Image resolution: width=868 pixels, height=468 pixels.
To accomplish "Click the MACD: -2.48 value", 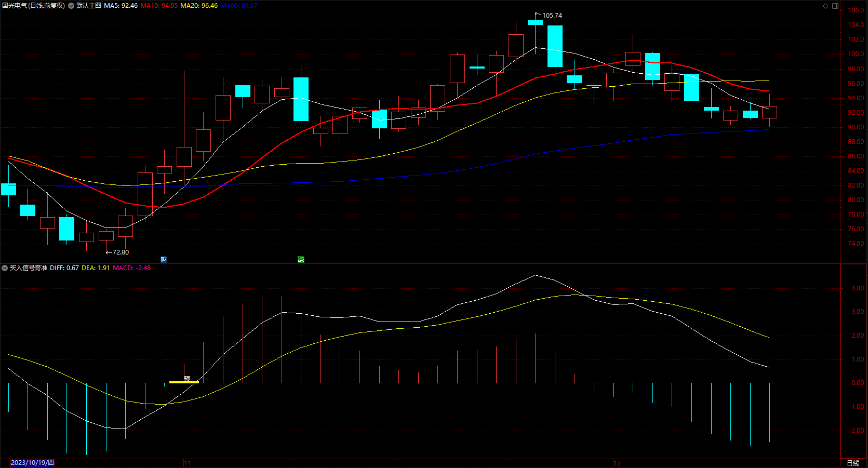I will (x=132, y=268).
